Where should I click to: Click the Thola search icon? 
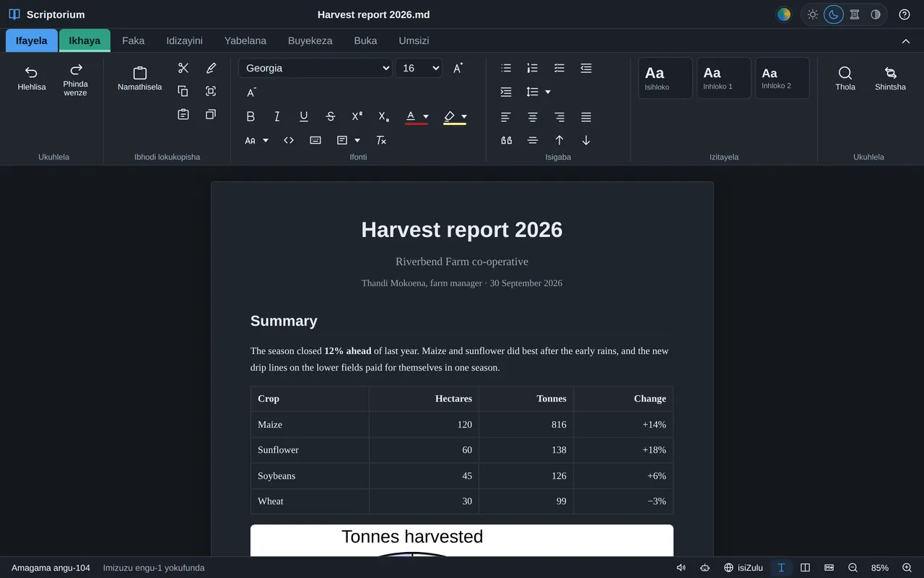click(845, 79)
